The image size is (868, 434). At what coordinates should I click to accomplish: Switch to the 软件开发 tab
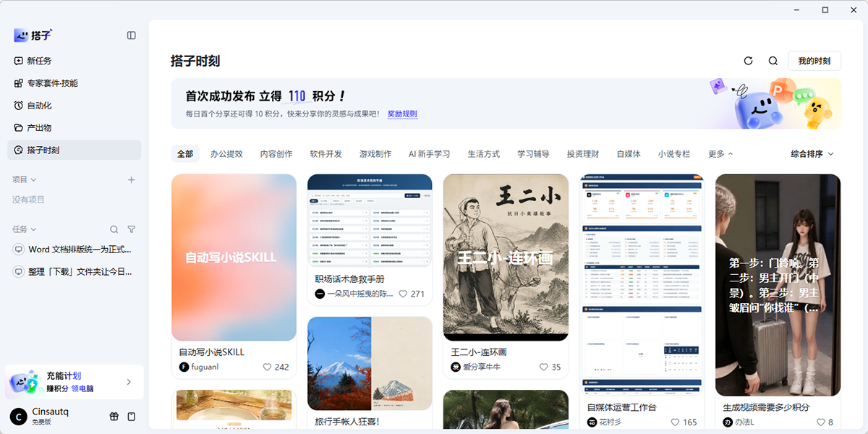click(x=325, y=154)
